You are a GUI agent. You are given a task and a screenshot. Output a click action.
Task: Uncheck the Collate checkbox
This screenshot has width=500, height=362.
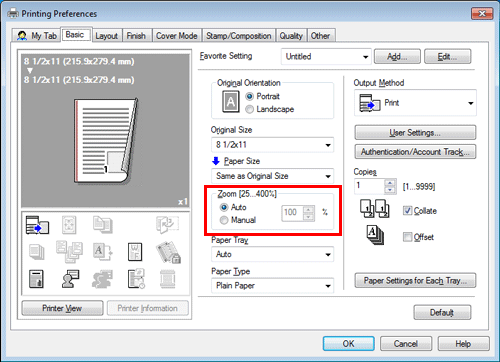pyautogui.click(x=407, y=210)
